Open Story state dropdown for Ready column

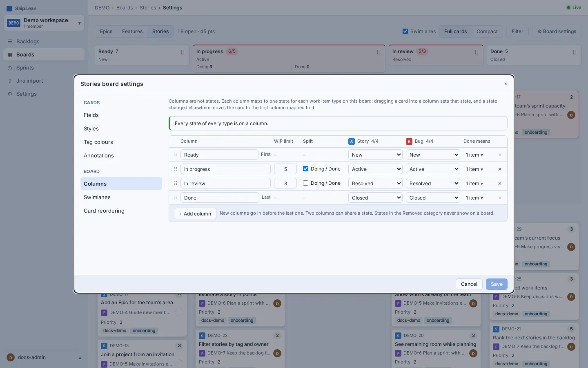tap(375, 155)
